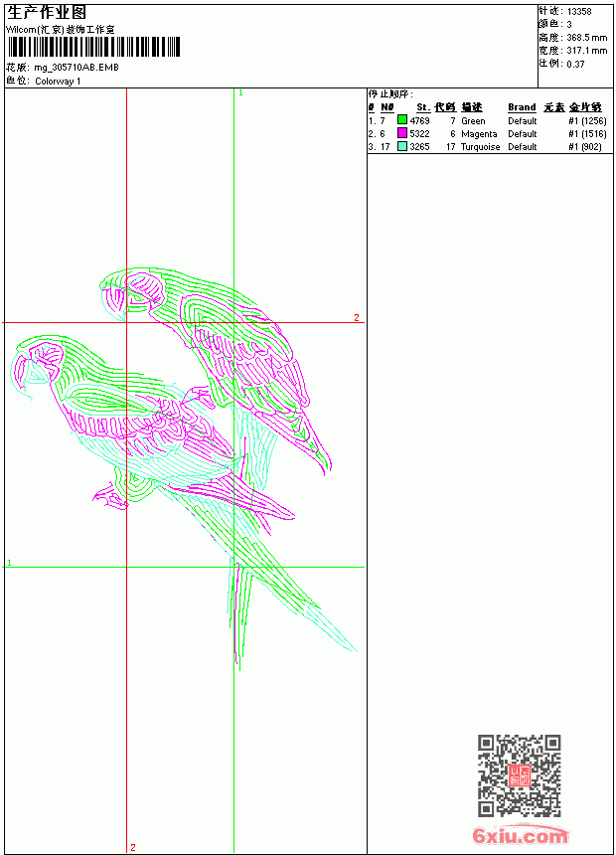Click the stitch count value 13358
Screen dimensions: 616x855
tap(579, 12)
